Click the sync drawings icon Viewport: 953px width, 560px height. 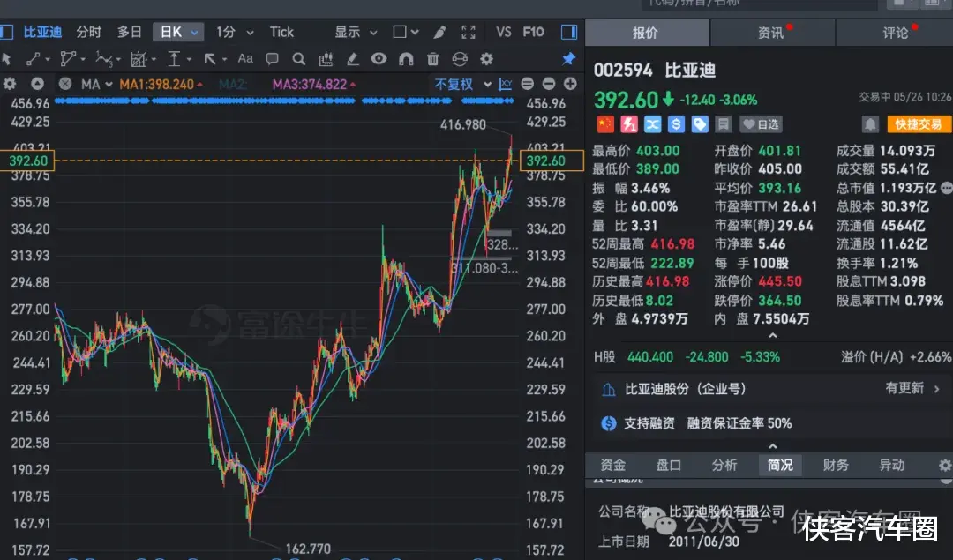(x=460, y=59)
